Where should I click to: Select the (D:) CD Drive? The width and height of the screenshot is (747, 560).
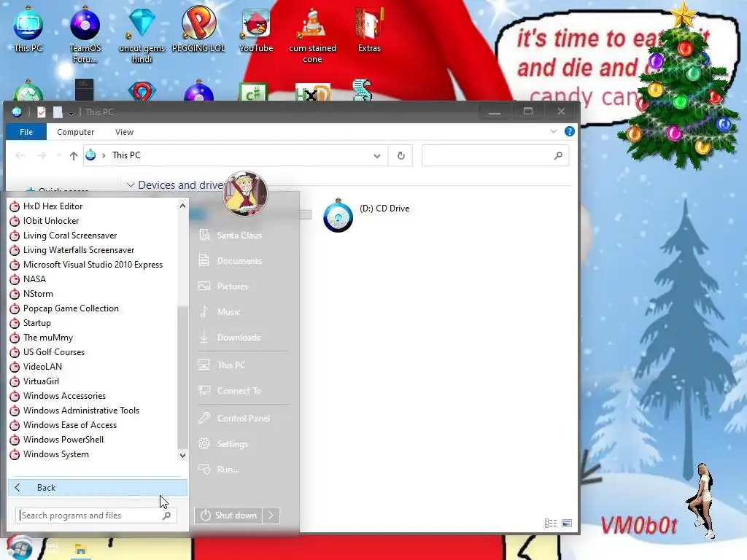pyautogui.click(x=367, y=215)
